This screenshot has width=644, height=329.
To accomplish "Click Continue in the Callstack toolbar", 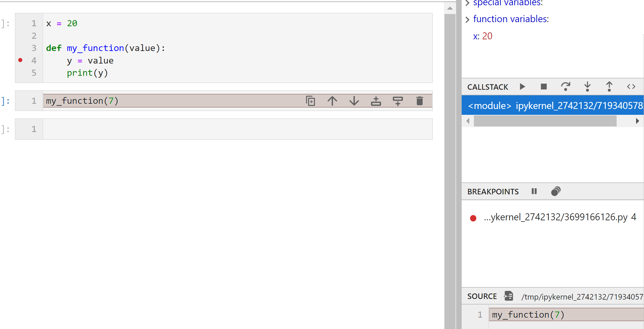I will (x=522, y=87).
